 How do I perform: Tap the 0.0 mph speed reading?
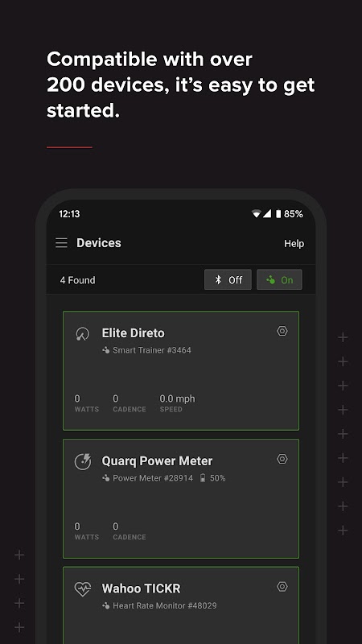(177, 398)
